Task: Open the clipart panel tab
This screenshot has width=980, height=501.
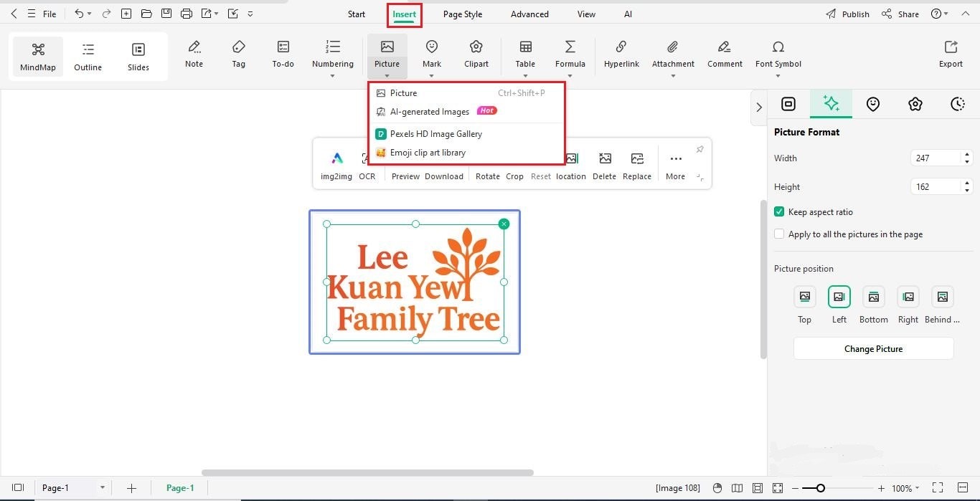Action: click(915, 104)
